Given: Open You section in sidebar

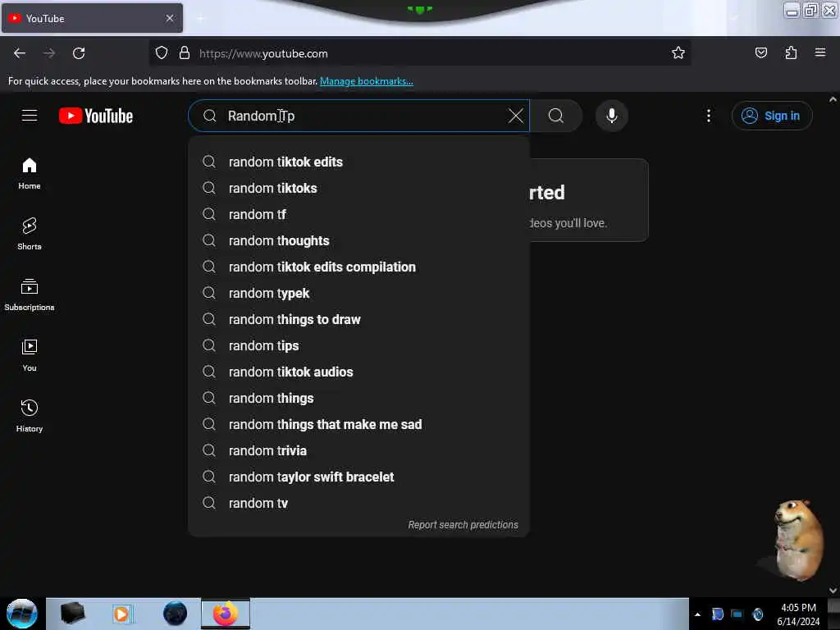Looking at the screenshot, I should coord(30,355).
